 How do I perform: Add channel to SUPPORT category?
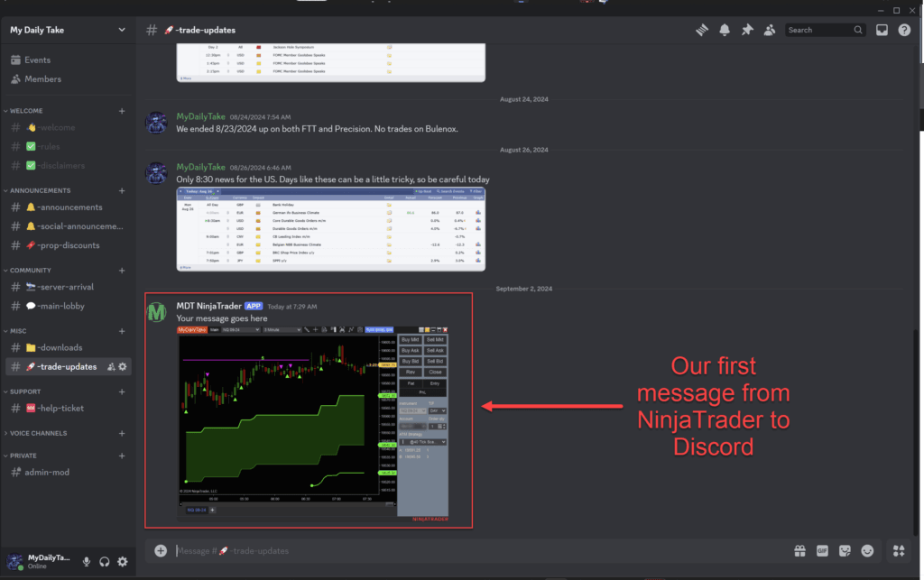(x=122, y=392)
